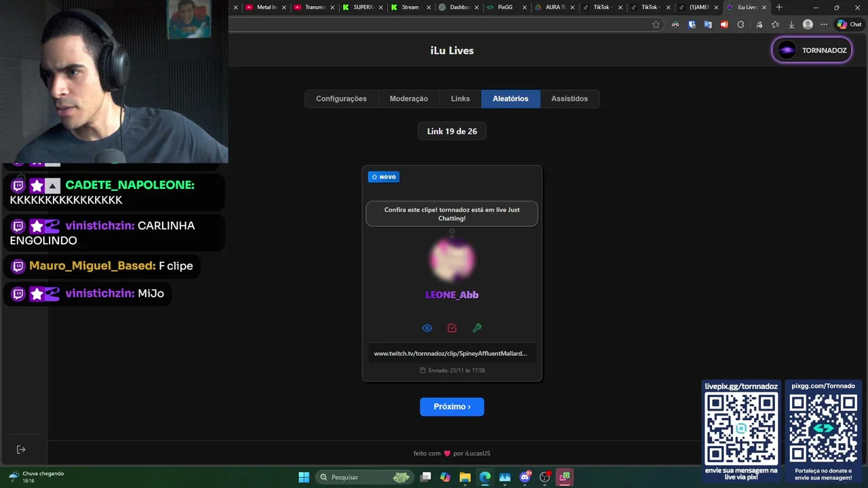Open browser favorites list icon

pos(775,24)
